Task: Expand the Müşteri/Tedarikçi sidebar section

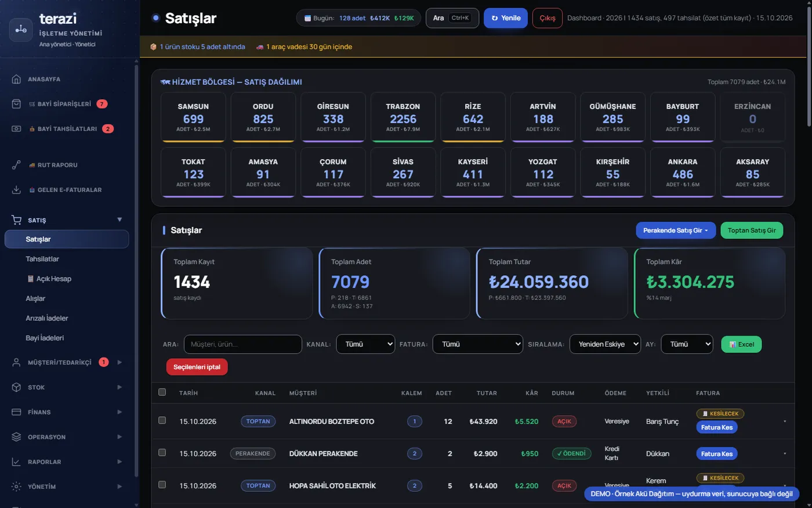Action: [67, 362]
